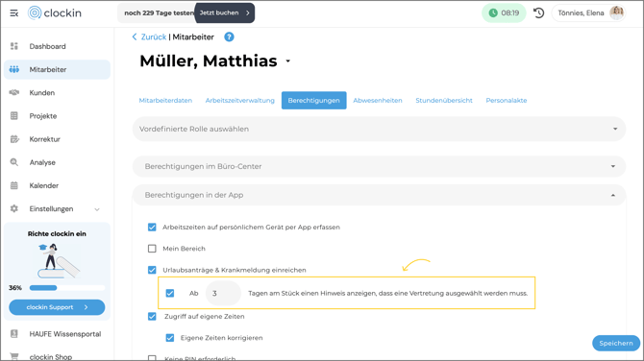The height and width of the screenshot is (361, 644).
Task: Uncheck Eigene Zeiten korrigieren
Action: [170, 338]
